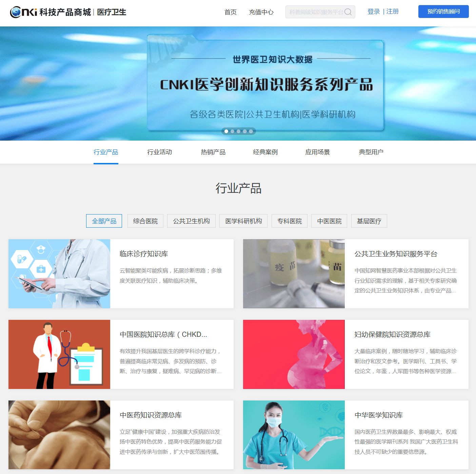This screenshot has width=476, height=474.
Task: Switch to the 行业活动 tab
Action: coord(159,152)
